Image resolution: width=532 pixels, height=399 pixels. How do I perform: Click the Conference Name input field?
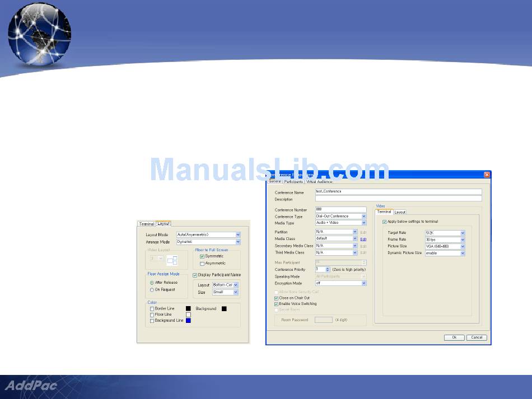pyautogui.click(x=398, y=191)
